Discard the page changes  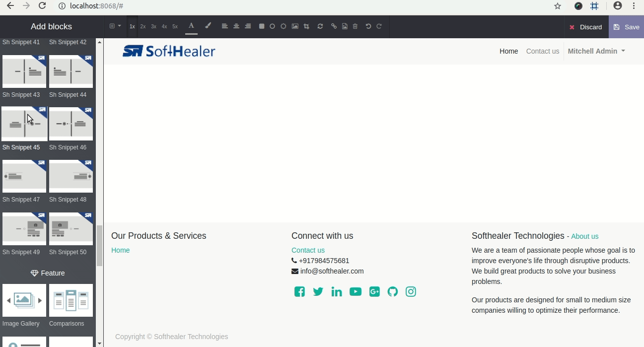(586, 27)
